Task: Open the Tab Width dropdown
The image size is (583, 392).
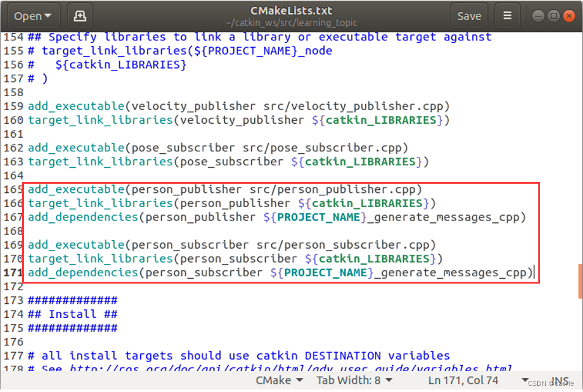Action: coord(355,380)
